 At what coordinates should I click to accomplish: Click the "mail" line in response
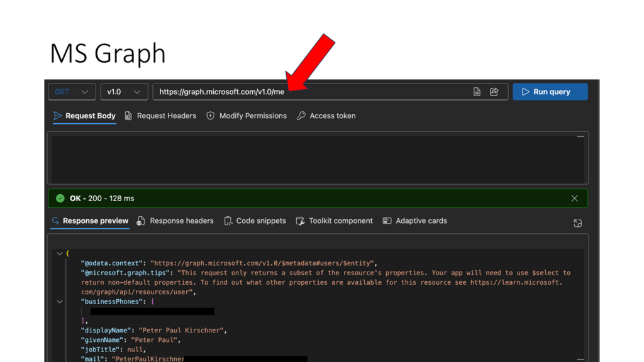coord(194,359)
